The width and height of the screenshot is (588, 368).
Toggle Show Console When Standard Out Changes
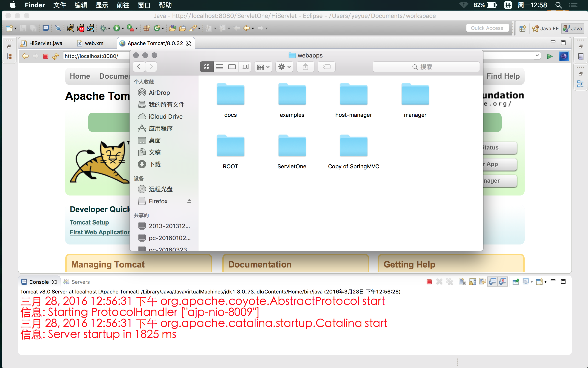492,282
